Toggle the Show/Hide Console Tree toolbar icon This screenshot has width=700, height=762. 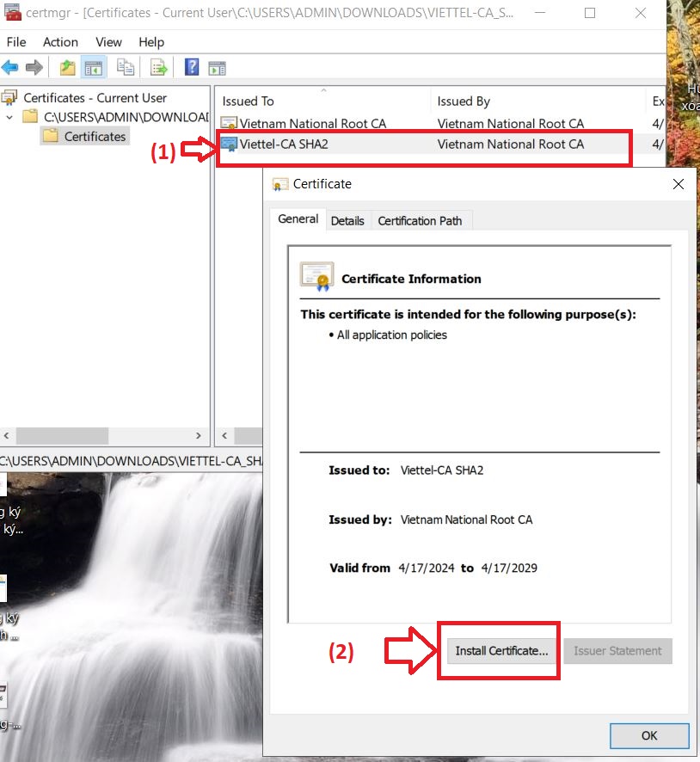coord(92,67)
